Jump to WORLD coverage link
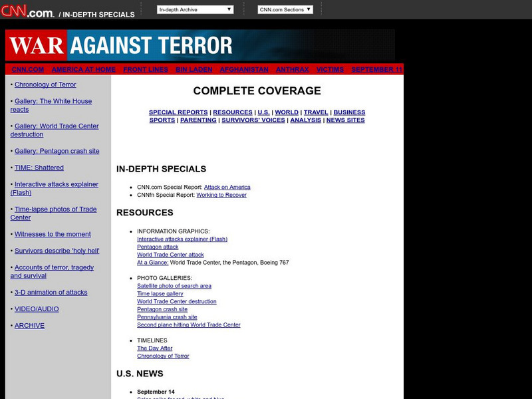Image resolution: width=532 pixels, height=399 pixels. [x=287, y=112]
